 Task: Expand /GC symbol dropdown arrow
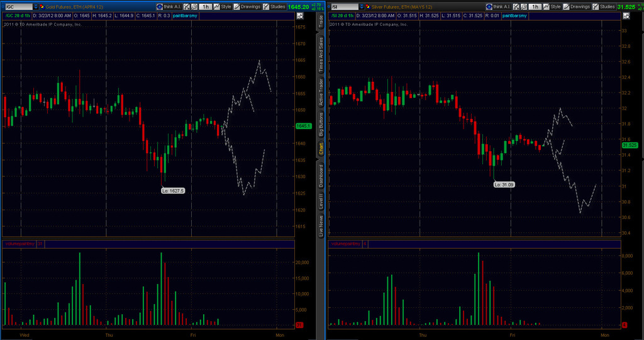pyautogui.click(x=36, y=6)
